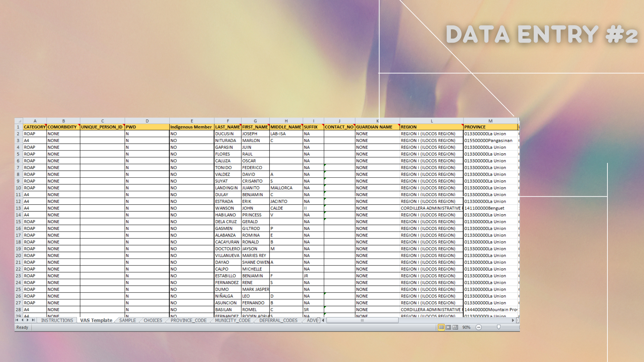Open the DEFERRAL_CODES sheet tab
Screen dimensions: 644x362
coord(278,320)
